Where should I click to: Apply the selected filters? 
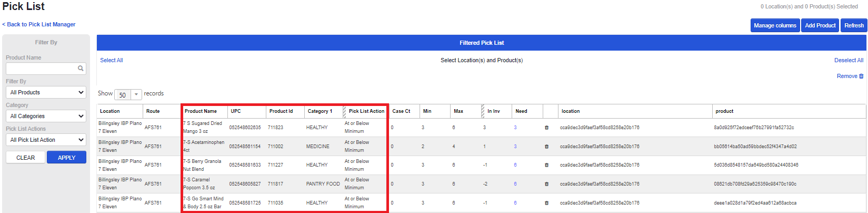[66, 158]
